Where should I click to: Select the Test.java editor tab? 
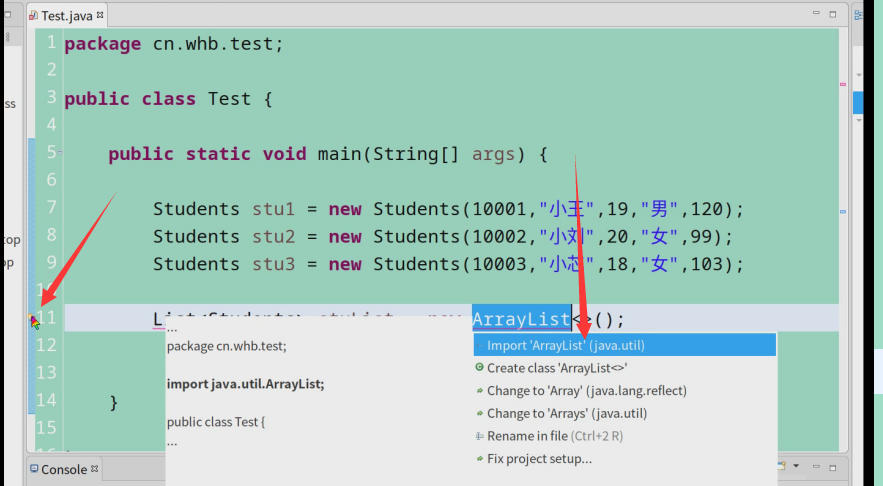click(x=66, y=16)
